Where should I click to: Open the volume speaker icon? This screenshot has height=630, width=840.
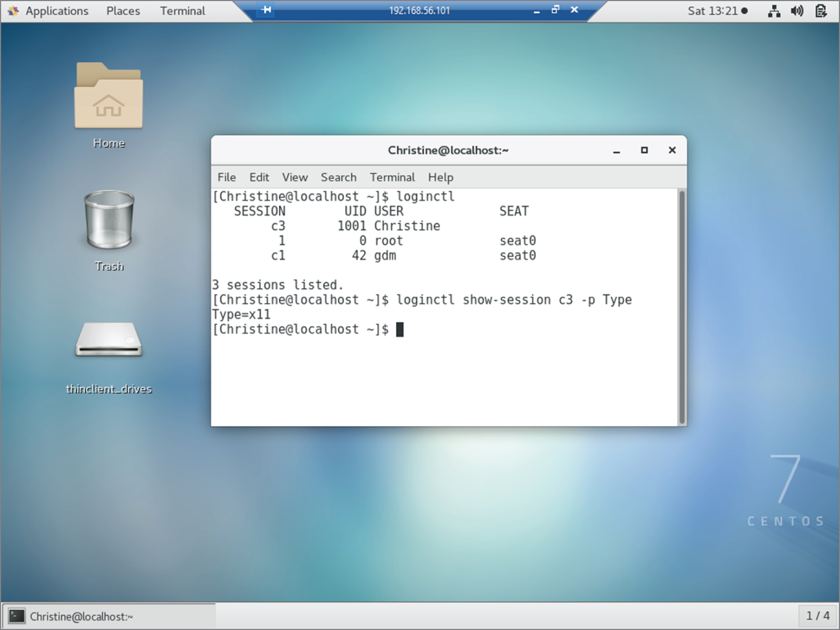tap(797, 11)
